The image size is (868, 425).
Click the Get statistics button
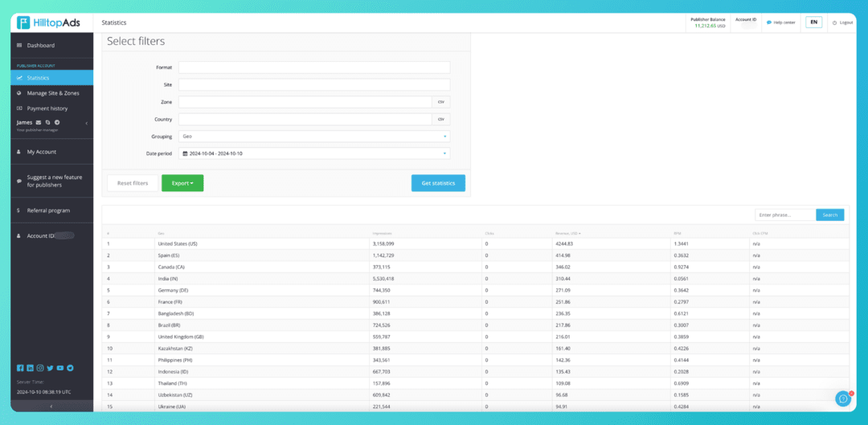pyautogui.click(x=438, y=183)
